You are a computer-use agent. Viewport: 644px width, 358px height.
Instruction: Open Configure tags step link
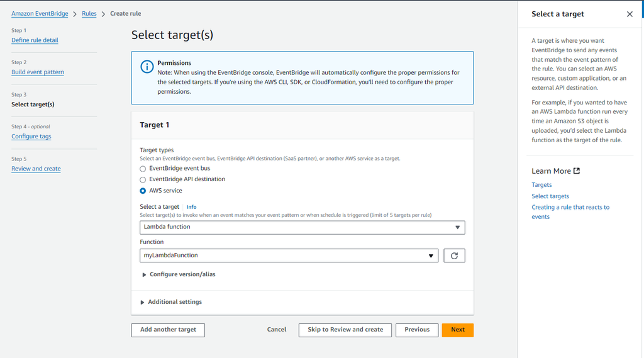[x=31, y=137]
